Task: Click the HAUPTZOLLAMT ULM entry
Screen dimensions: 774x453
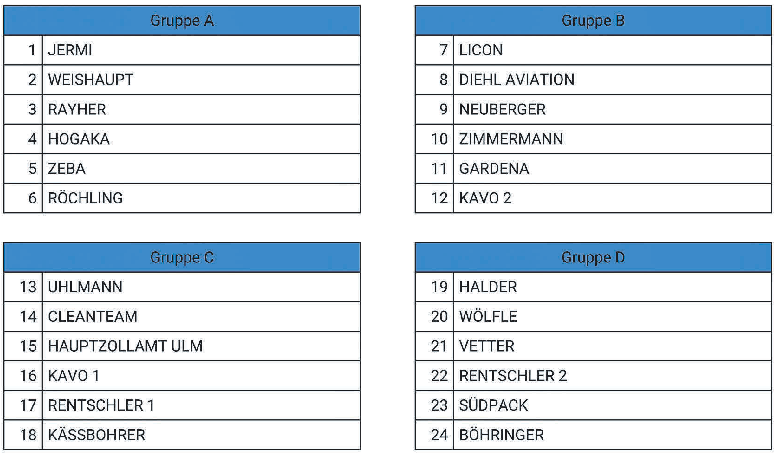Action: click(125, 346)
